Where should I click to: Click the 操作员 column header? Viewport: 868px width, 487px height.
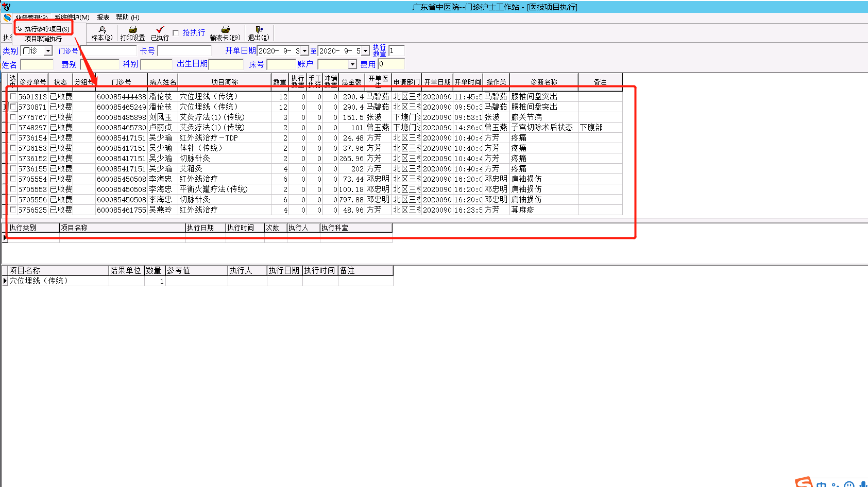[x=497, y=82]
